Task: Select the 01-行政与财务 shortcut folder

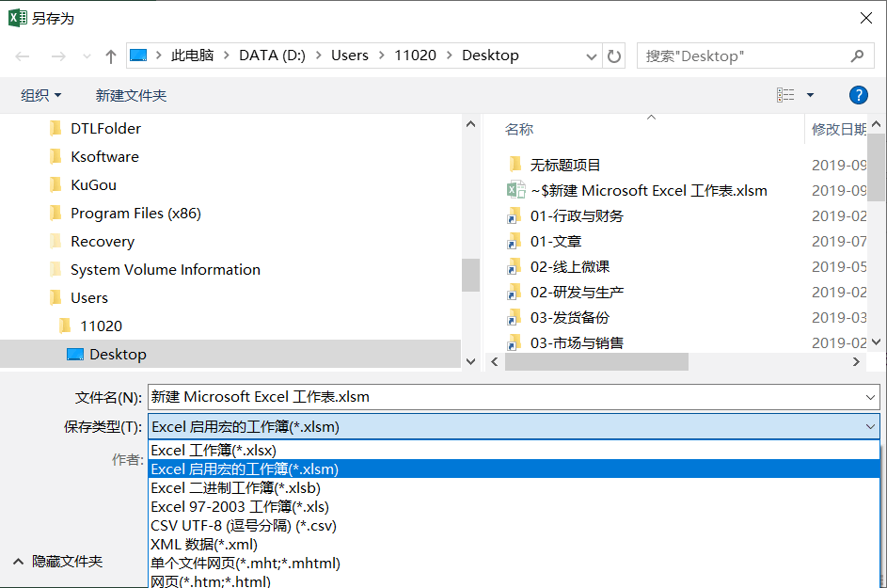Action: tap(577, 216)
